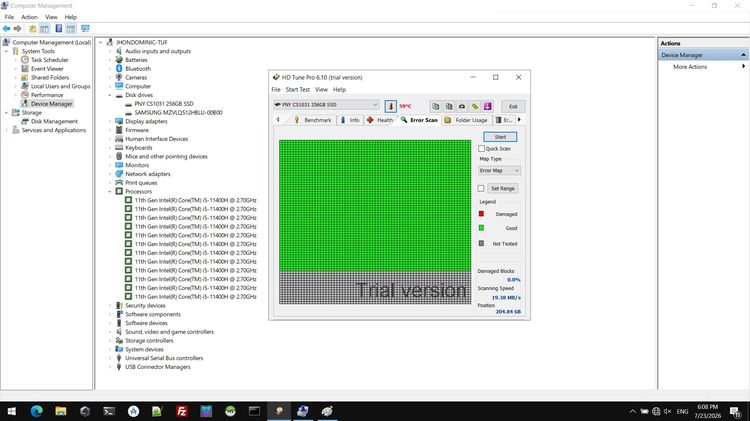Enable the Quick Scan checkbox

(481, 148)
